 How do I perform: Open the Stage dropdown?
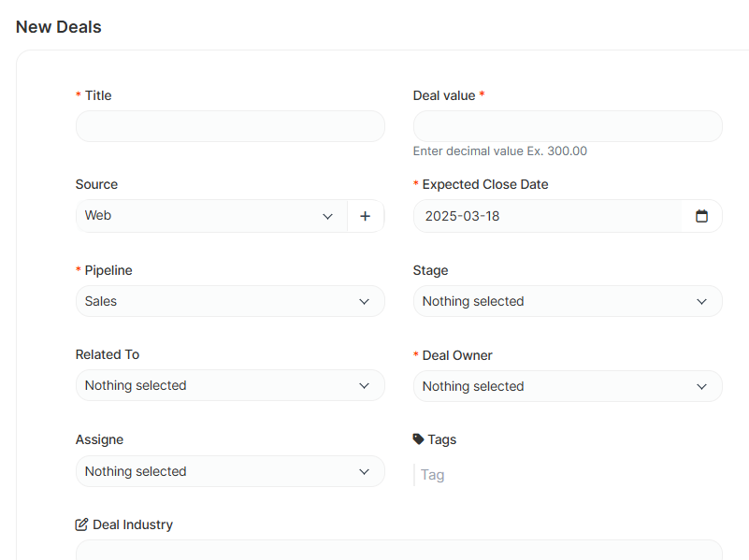click(x=568, y=301)
